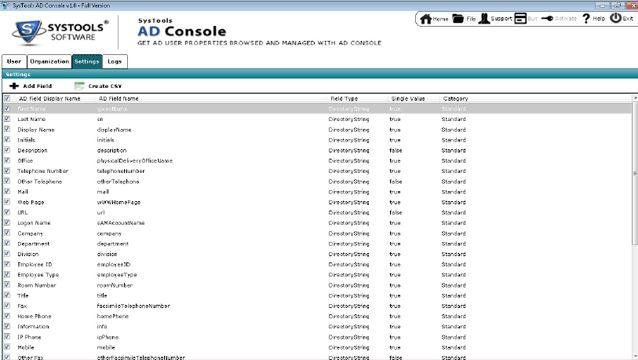
Task: Toggle the Telephone Number row checkbox
Action: click(x=7, y=171)
